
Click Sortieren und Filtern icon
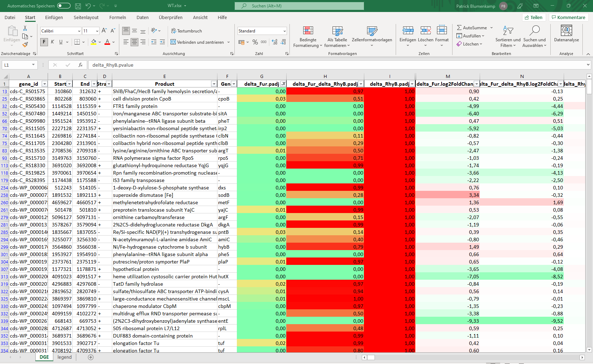[x=508, y=31]
